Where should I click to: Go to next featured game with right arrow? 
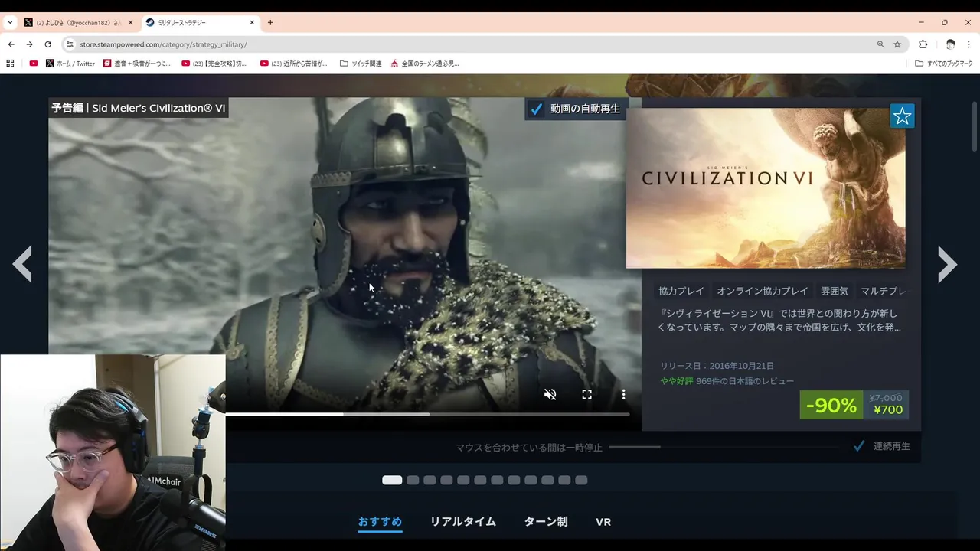(947, 264)
